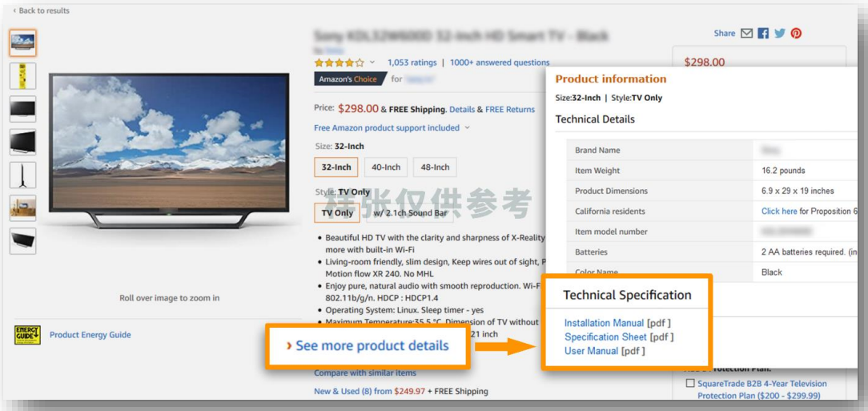Share on Facebook icon

[x=763, y=34]
